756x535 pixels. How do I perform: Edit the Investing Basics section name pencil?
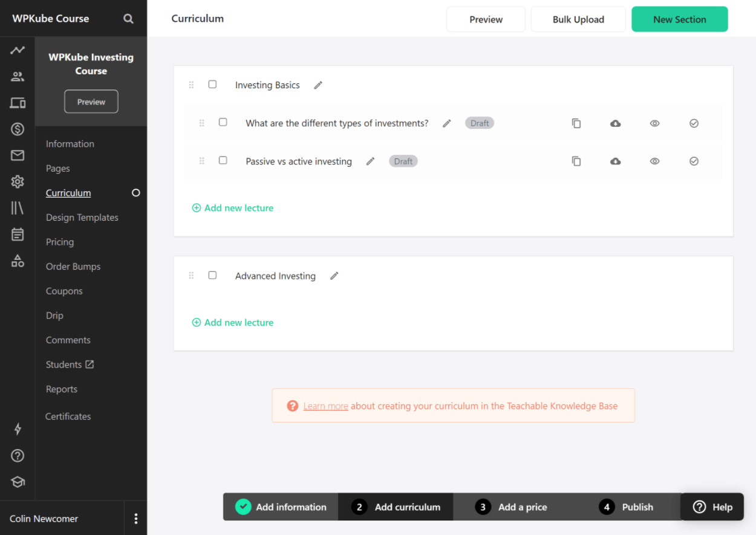(318, 85)
